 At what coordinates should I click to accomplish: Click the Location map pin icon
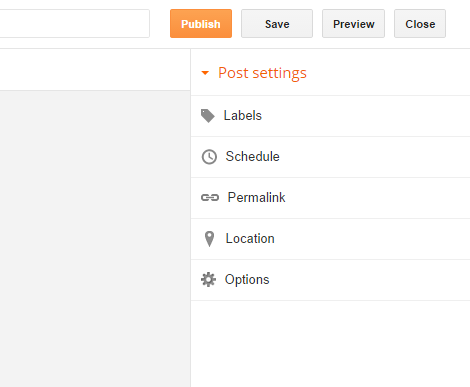(209, 239)
